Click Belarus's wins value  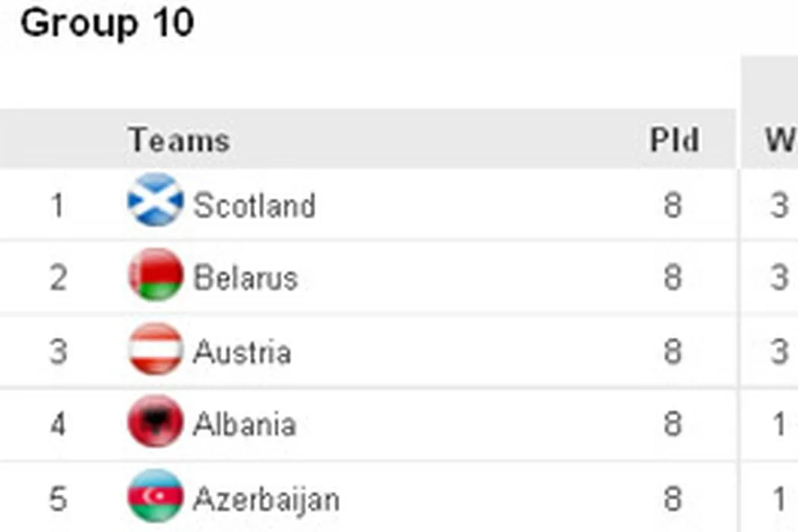pos(779,278)
